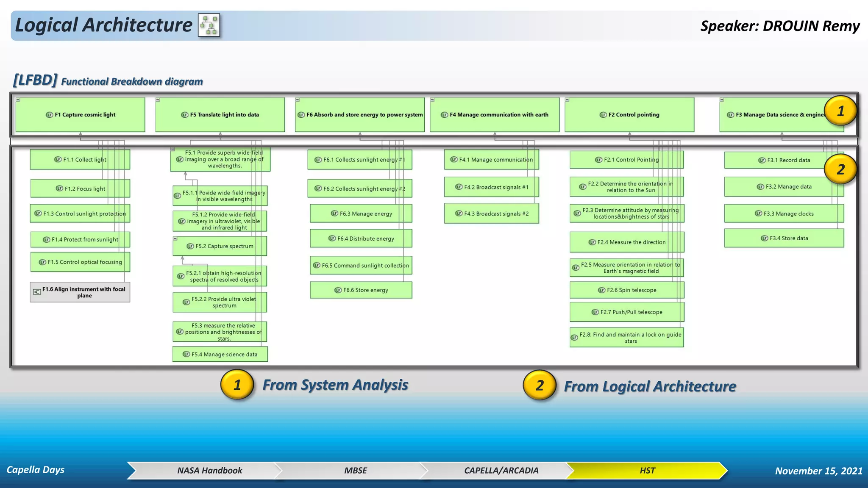Click the function icon of F1.5 Control optical focusing
Viewport: 868px width, 488px height.
click(x=42, y=262)
